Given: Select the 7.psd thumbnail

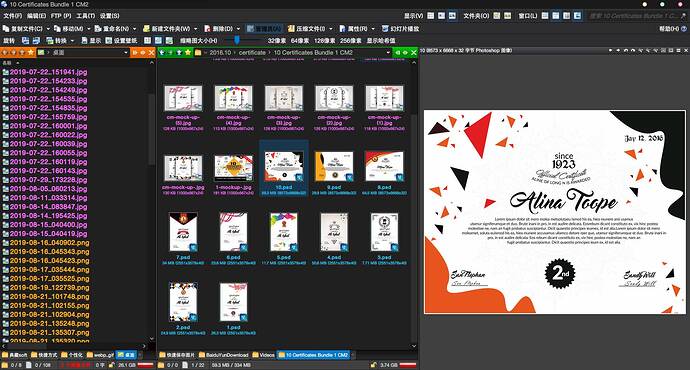Looking at the screenshot, I should (183, 233).
